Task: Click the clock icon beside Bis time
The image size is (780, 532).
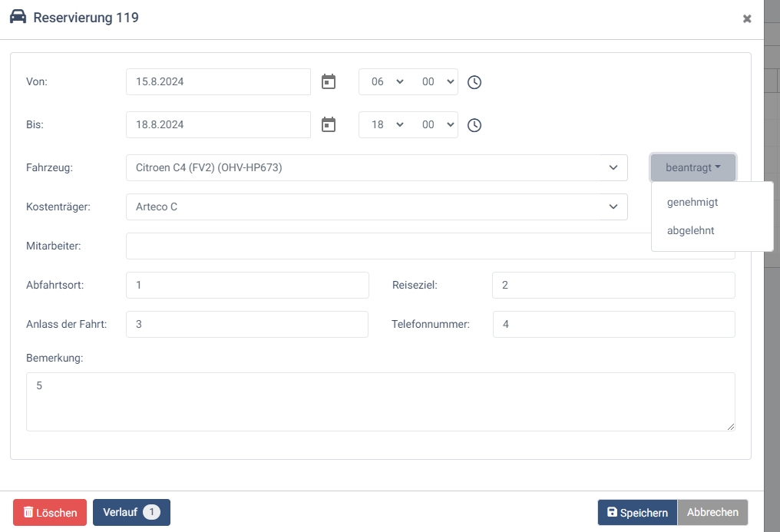Action: 474,125
